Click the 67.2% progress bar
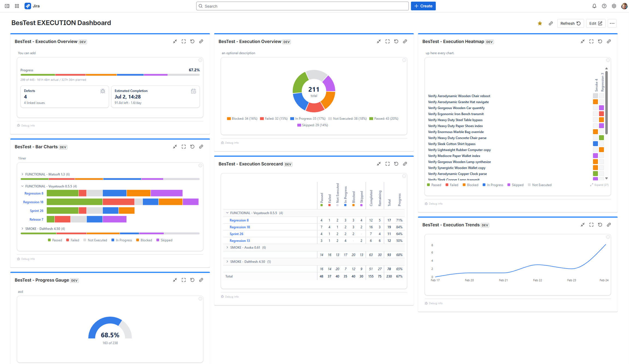 (110, 75)
